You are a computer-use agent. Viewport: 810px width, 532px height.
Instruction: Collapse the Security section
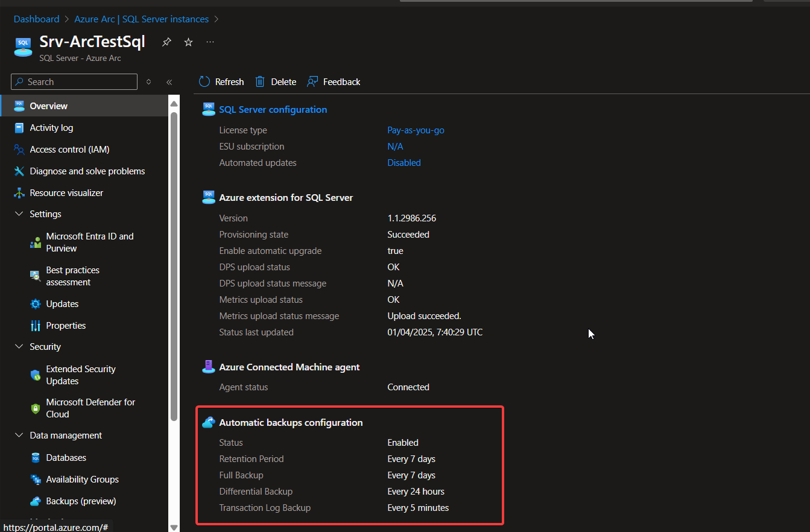click(x=19, y=347)
